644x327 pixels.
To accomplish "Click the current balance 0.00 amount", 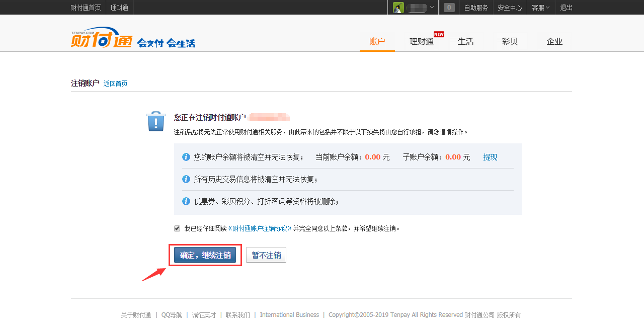I will 373,157.
